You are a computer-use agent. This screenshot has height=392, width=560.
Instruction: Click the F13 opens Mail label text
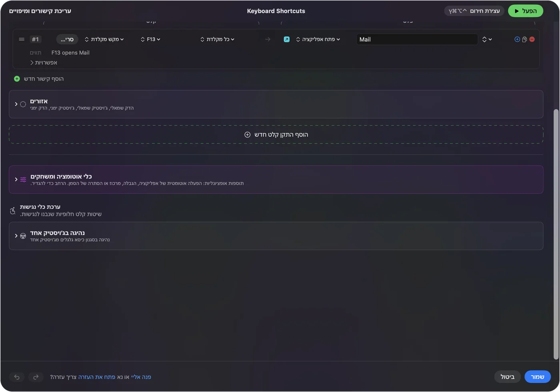(70, 53)
